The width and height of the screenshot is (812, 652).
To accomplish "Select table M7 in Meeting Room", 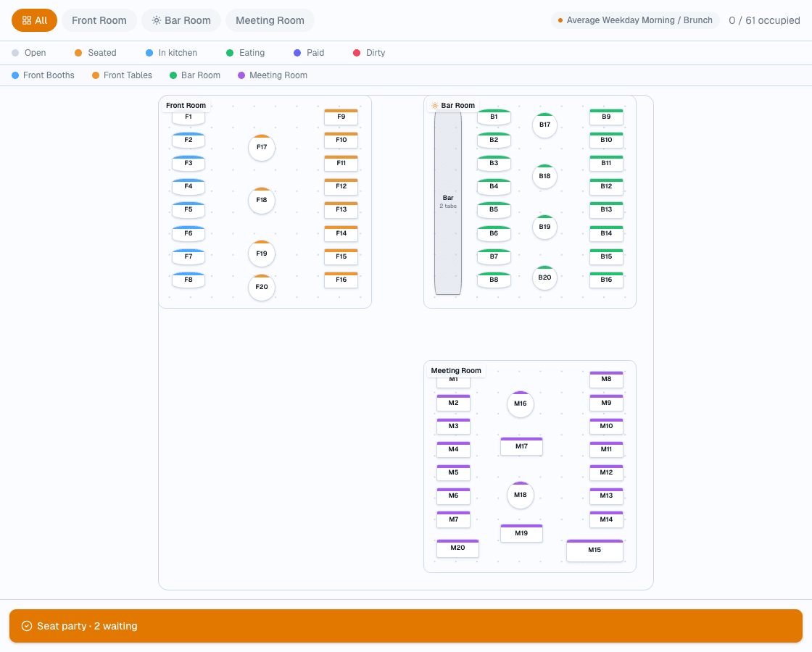I will pyautogui.click(x=454, y=519).
